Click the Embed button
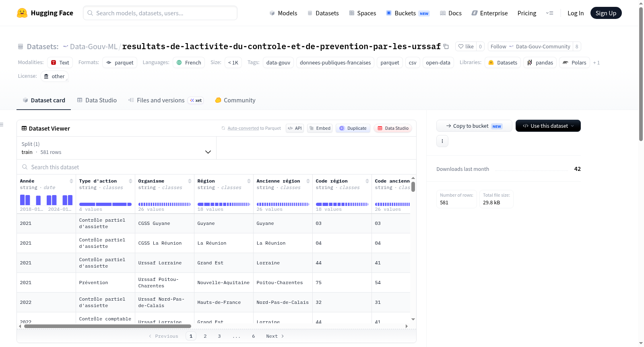 [320, 128]
